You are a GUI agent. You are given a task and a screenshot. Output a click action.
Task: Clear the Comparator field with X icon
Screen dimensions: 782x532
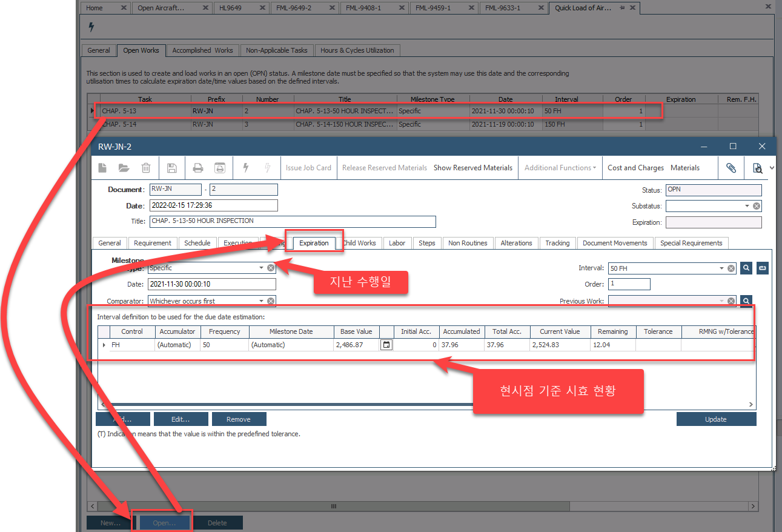point(271,301)
